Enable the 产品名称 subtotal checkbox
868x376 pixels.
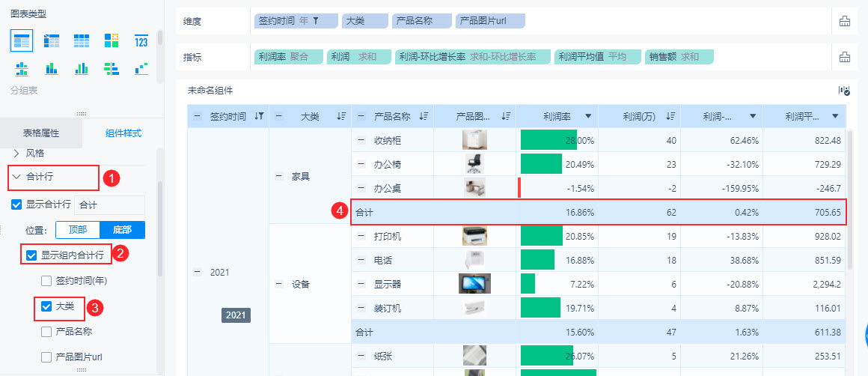[x=46, y=331]
